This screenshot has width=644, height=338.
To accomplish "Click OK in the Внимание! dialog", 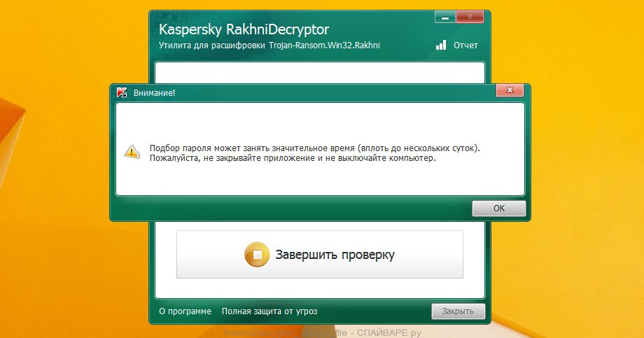I will click(498, 209).
